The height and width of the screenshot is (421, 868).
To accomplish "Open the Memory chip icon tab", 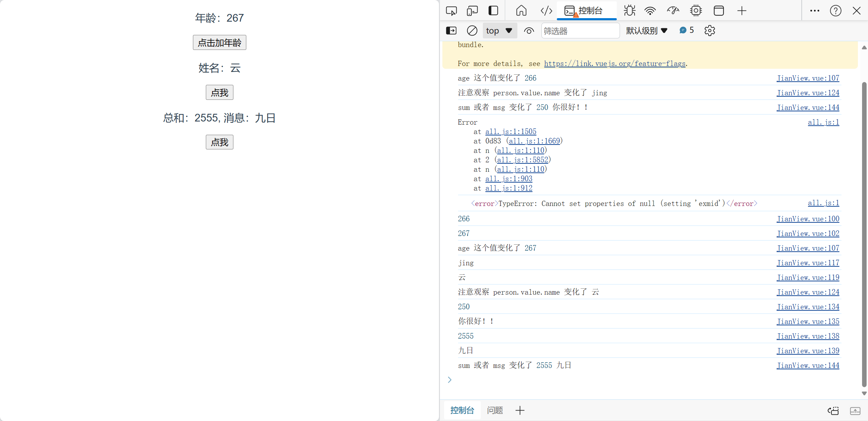I will click(x=696, y=11).
